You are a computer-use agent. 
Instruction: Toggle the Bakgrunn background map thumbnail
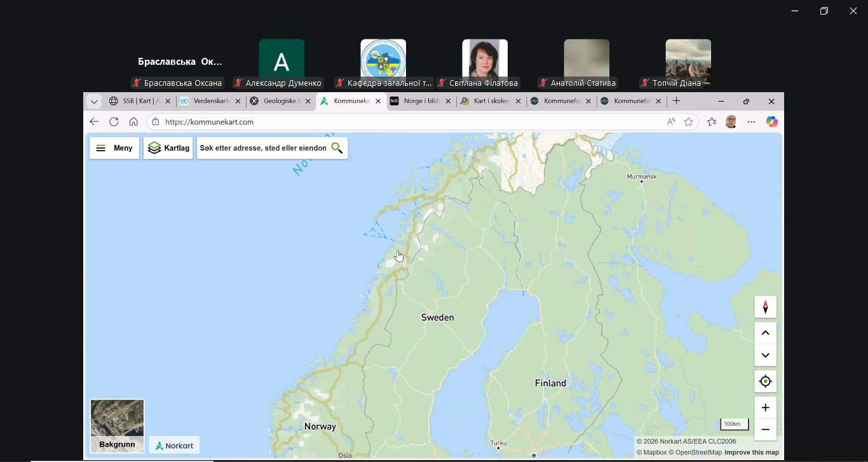pos(117,425)
